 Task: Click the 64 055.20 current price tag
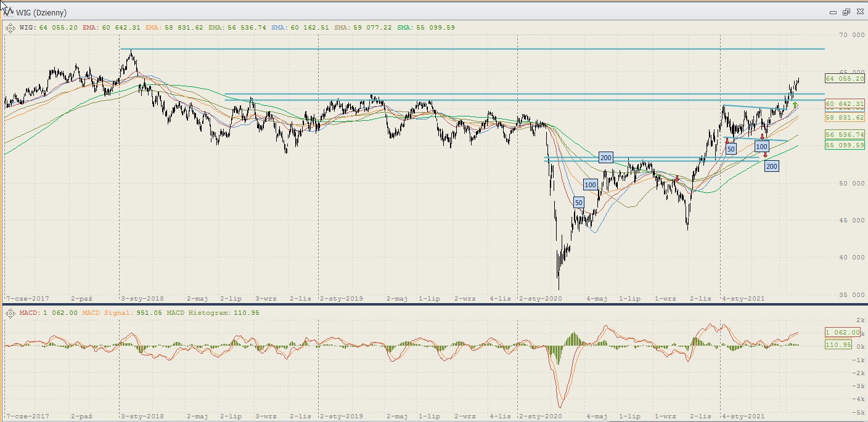845,79
